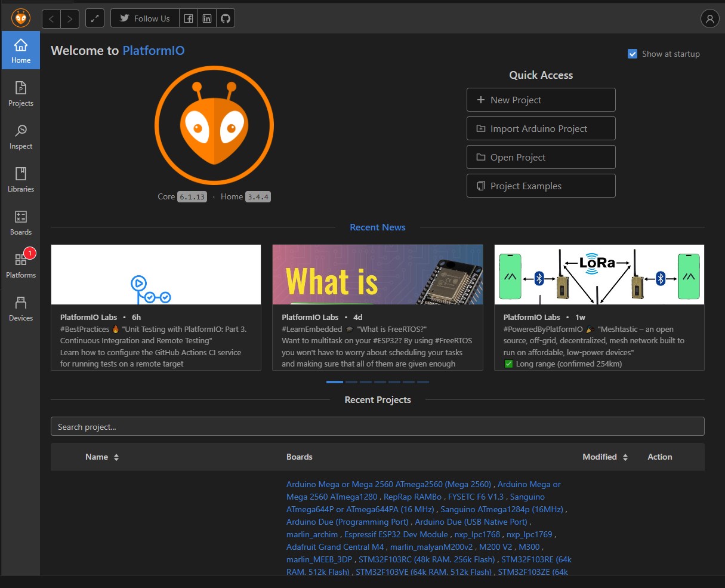Uncheck Show at startup checkbox
The height and width of the screenshot is (588, 725).
[633, 54]
